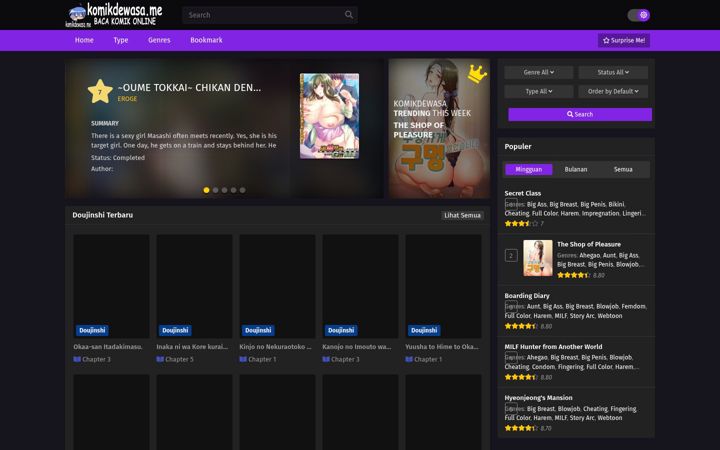Image resolution: width=720 pixels, height=450 pixels.
Task: Expand the Type All dropdown
Action: point(539,91)
